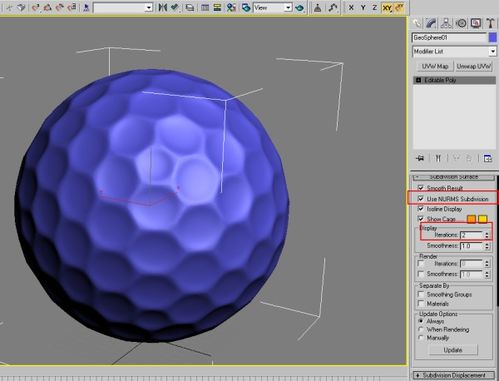Open the View reference coordinate dropdown

273,8
